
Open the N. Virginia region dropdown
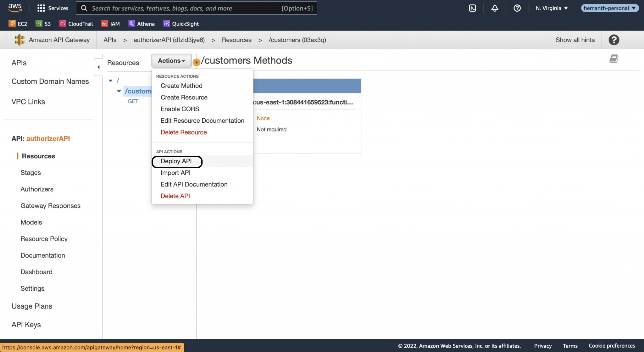click(x=551, y=8)
